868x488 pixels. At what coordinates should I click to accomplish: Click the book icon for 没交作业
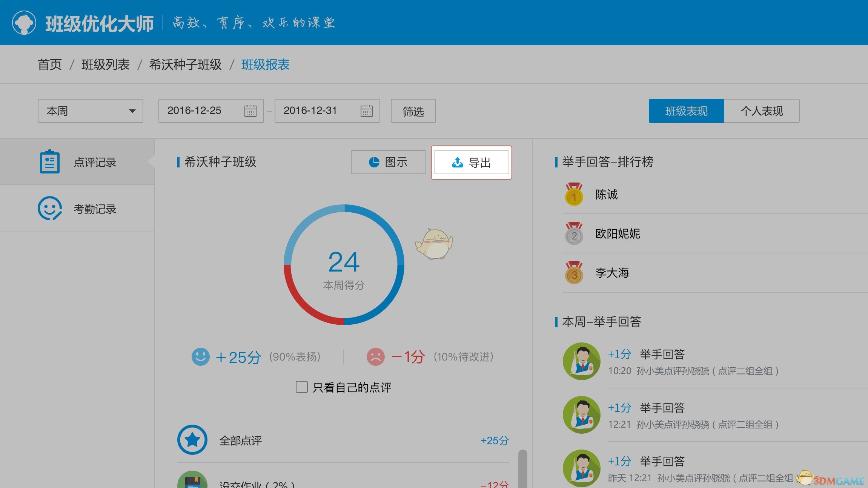pyautogui.click(x=192, y=480)
